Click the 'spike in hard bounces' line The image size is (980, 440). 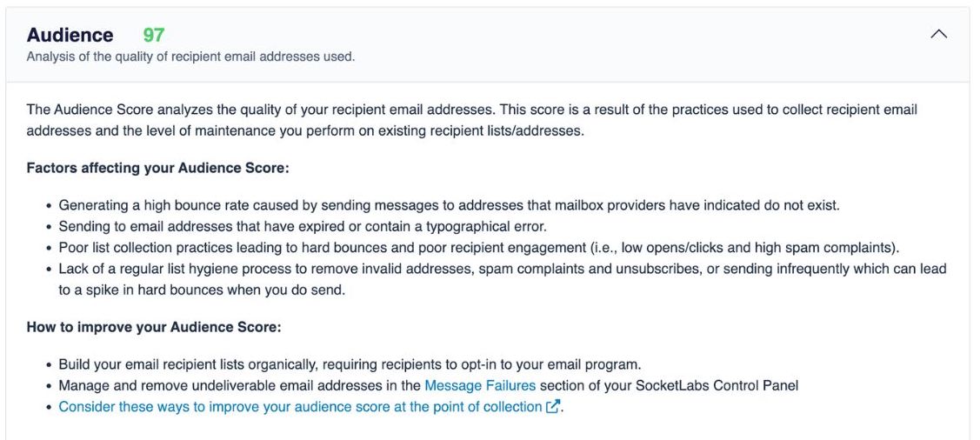[202, 291]
